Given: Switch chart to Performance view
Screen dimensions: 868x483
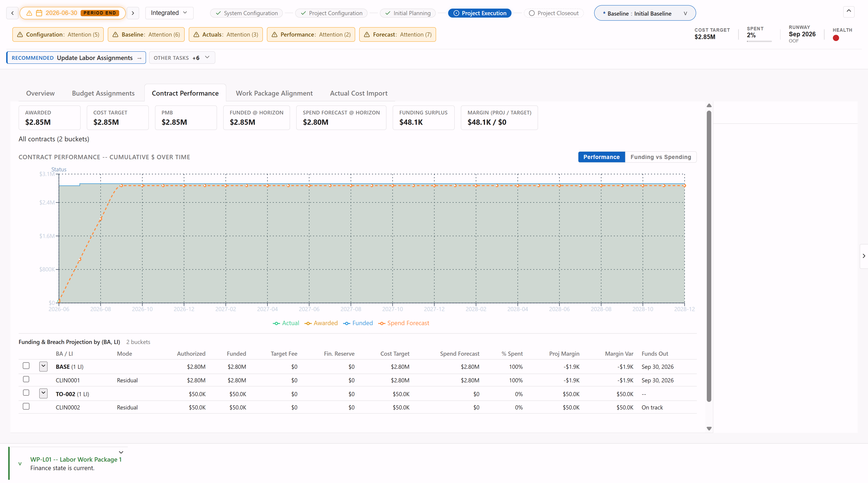Looking at the screenshot, I should coord(601,157).
